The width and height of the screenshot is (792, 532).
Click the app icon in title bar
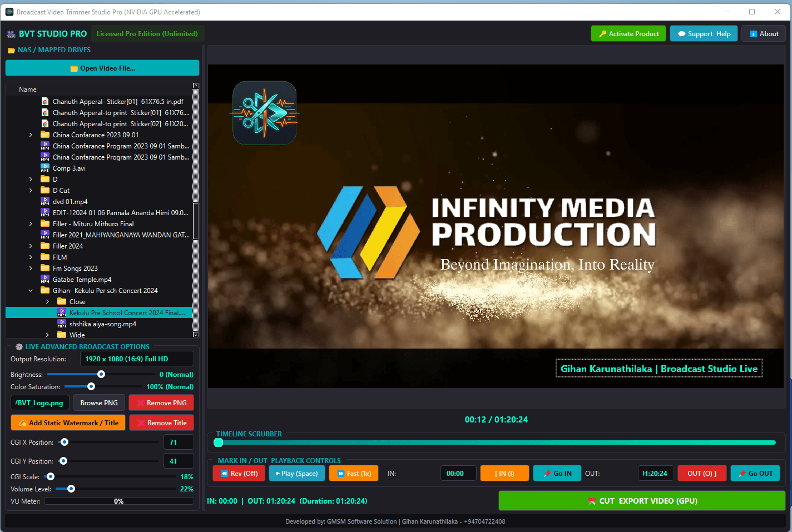pyautogui.click(x=9, y=12)
